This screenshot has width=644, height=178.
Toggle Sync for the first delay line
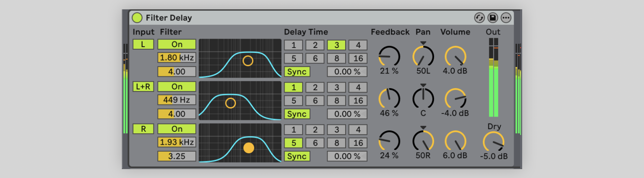pos(297,72)
